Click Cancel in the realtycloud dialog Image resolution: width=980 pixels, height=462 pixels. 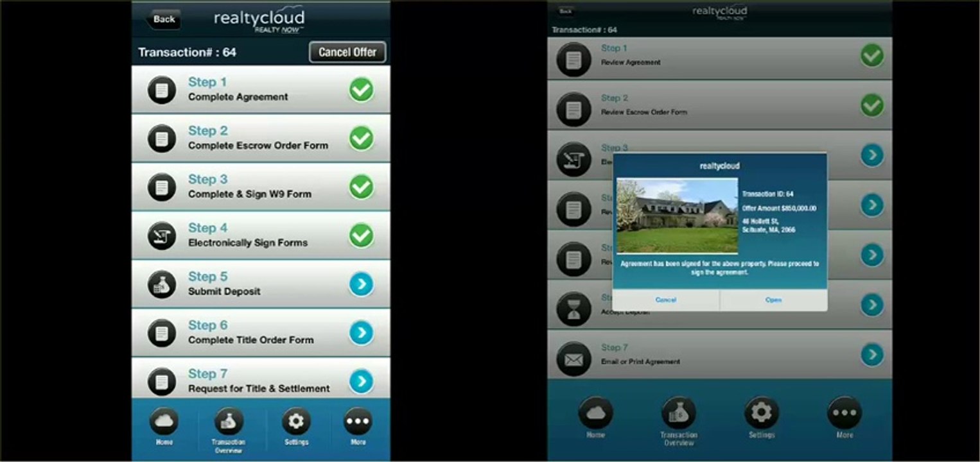tap(666, 300)
